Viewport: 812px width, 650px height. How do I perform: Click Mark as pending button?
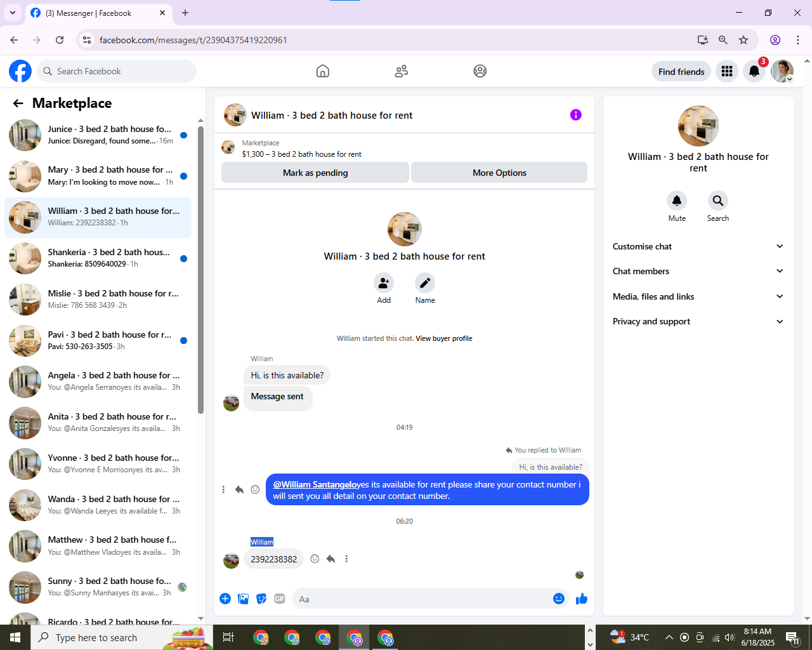[315, 173]
